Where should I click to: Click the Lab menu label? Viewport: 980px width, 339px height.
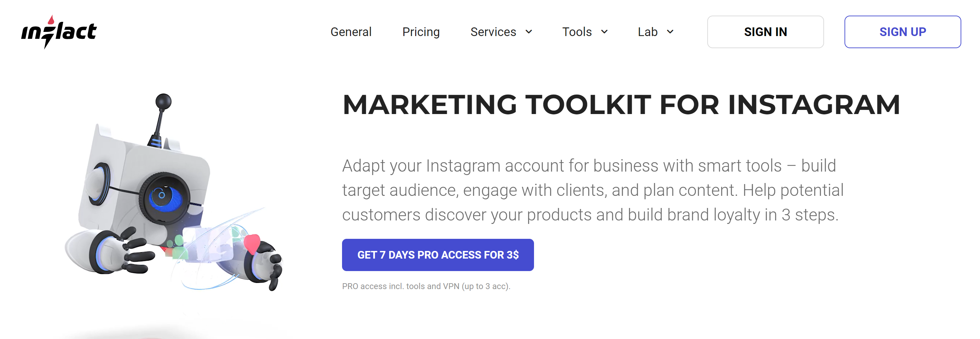(x=647, y=32)
